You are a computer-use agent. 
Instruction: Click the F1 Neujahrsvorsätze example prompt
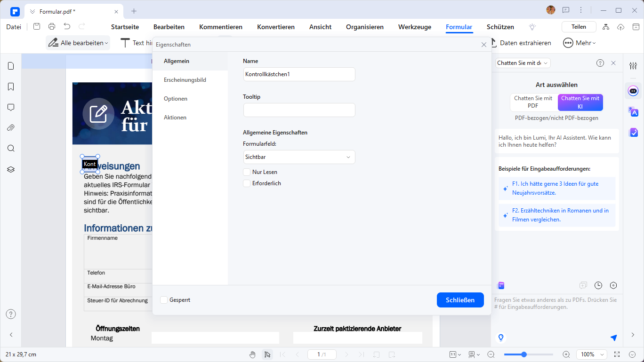tap(557, 188)
